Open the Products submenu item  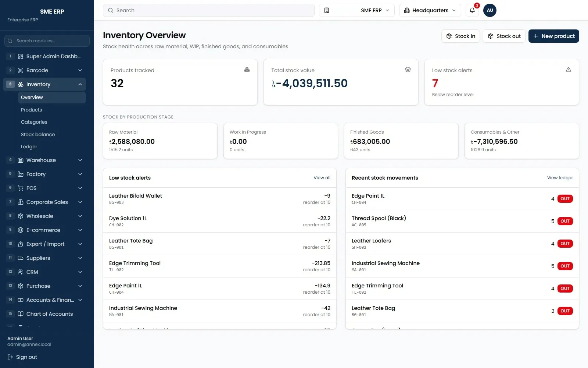click(x=52, y=110)
